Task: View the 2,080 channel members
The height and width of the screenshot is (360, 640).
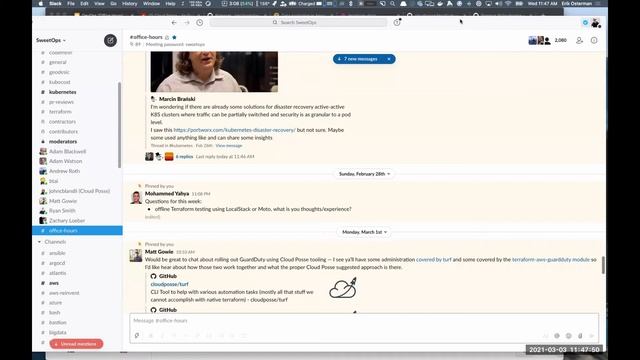Action: point(547,40)
